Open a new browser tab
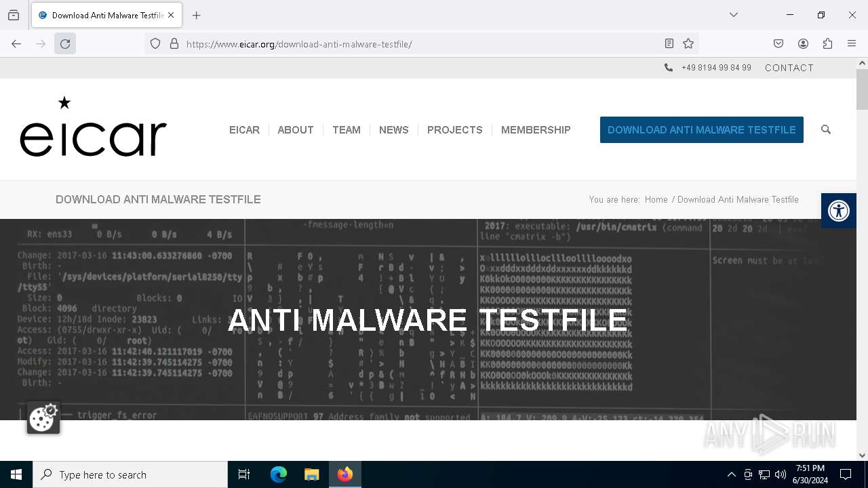Screen dimensions: 868x488 click(x=197, y=15)
